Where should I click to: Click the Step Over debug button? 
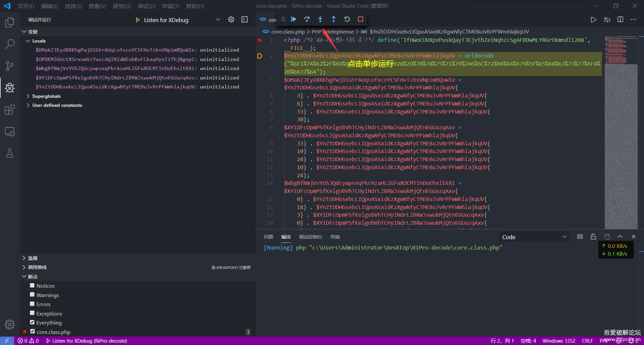click(x=307, y=19)
